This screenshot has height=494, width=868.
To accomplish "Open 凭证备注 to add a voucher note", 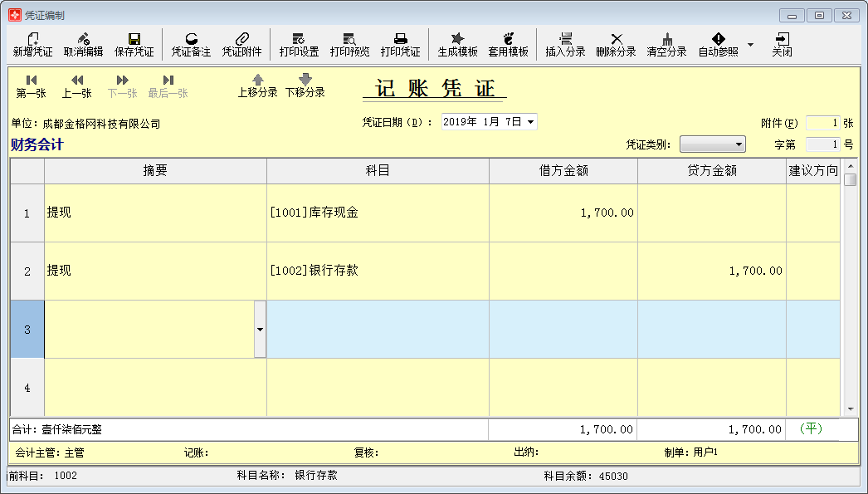I will (190, 45).
